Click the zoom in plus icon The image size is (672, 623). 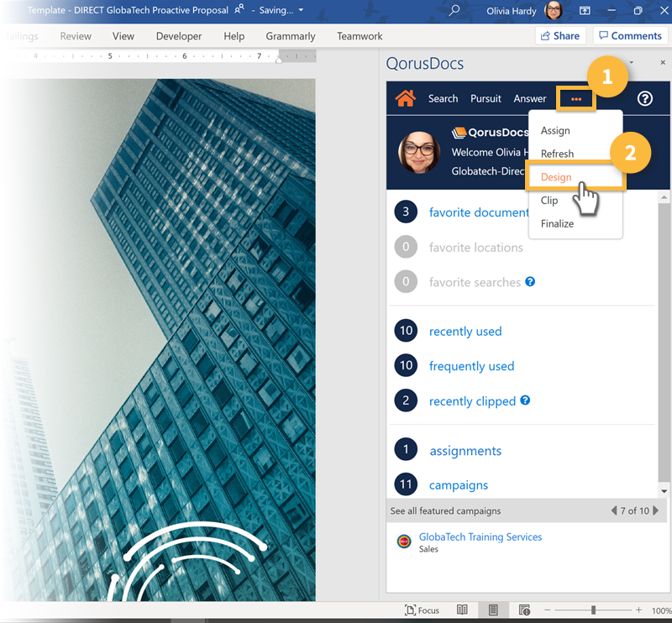coord(638,610)
